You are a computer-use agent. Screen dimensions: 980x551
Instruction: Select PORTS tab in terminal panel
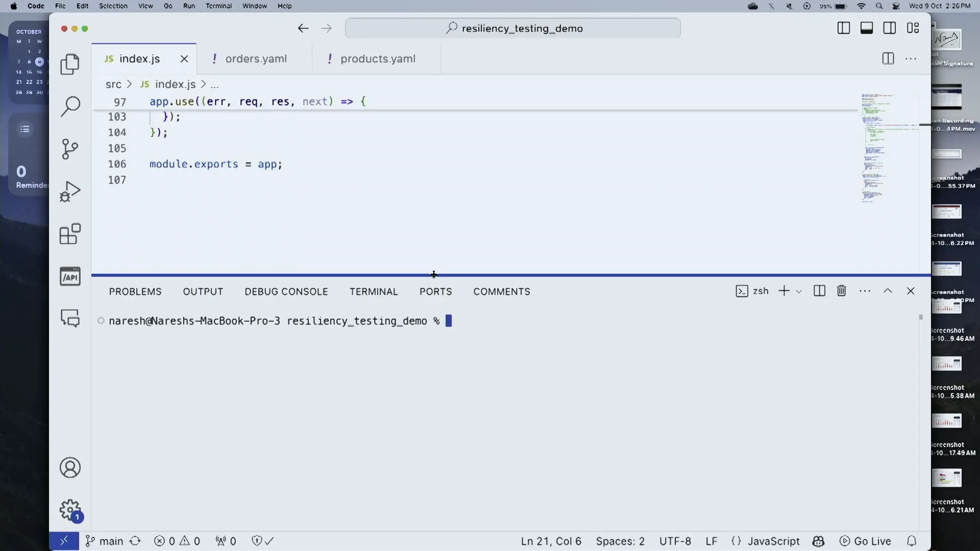coord(436,291)
